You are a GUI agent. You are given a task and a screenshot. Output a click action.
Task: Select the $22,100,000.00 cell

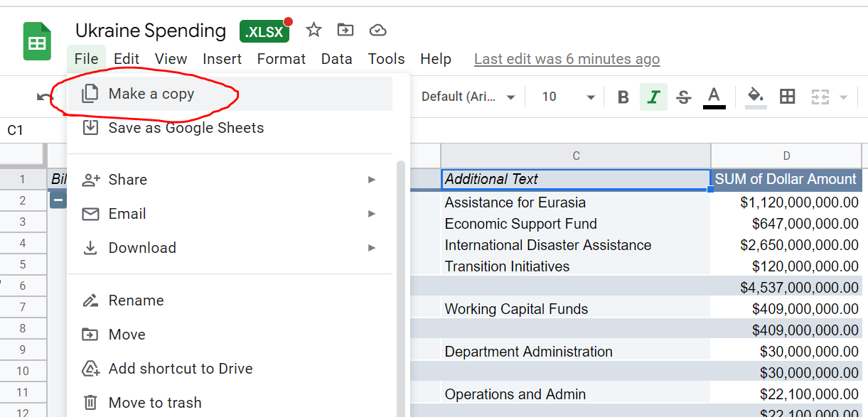click(x=786, y=394)
